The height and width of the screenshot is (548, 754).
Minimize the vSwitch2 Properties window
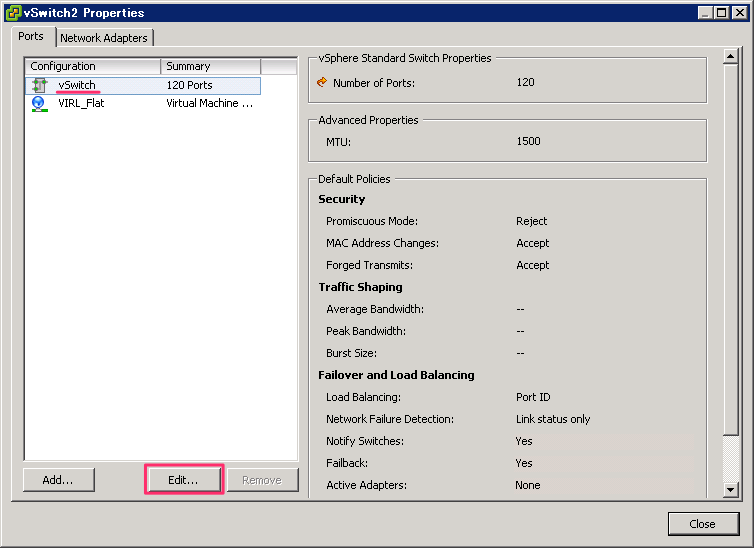tap(705, 12)
